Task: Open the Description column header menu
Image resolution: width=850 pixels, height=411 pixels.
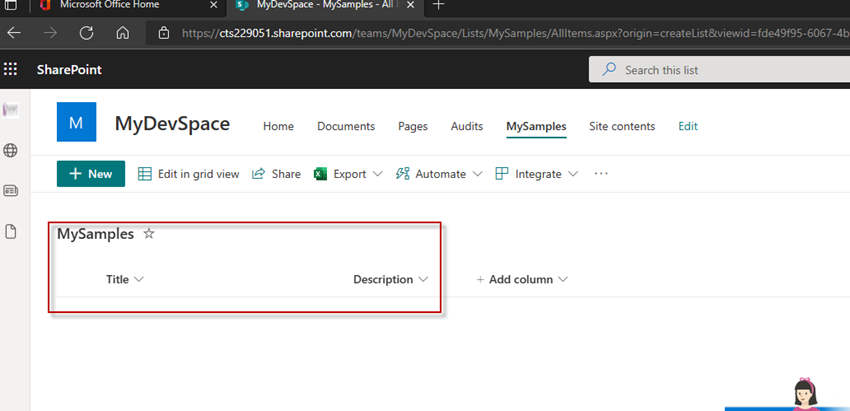Action: click(390, 279)
